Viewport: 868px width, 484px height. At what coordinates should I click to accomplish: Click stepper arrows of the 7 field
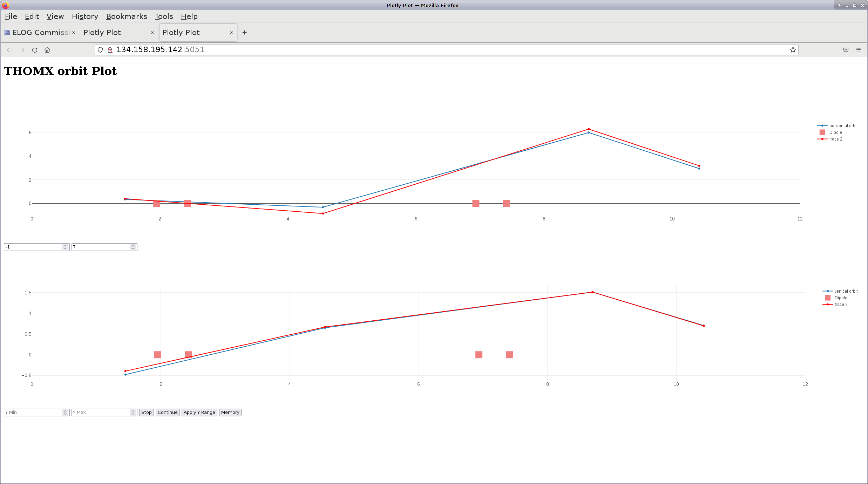[x=133, y=247]
